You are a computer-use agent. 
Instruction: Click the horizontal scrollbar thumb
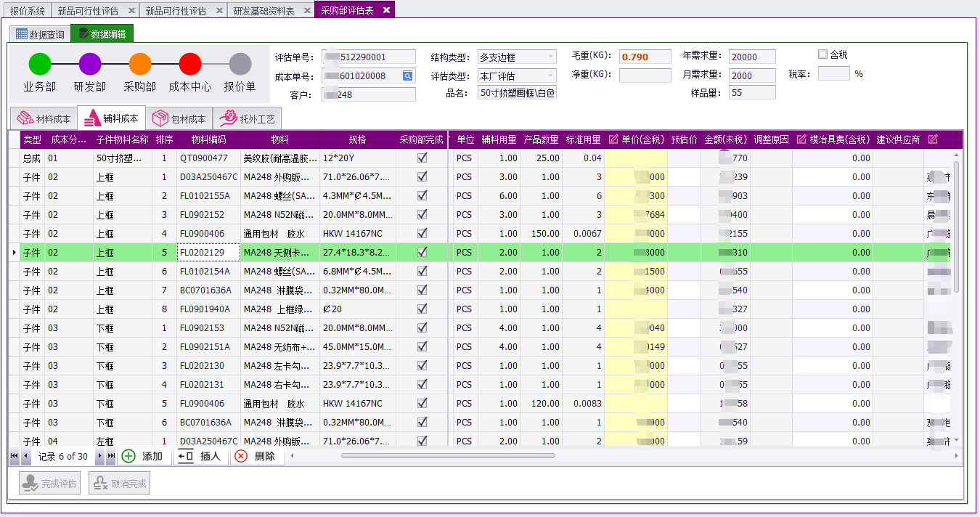click(448, 456)
